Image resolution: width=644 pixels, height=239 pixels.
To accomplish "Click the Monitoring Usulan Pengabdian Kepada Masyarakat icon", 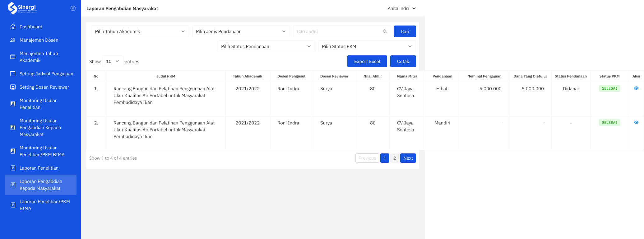I will 13,128.
